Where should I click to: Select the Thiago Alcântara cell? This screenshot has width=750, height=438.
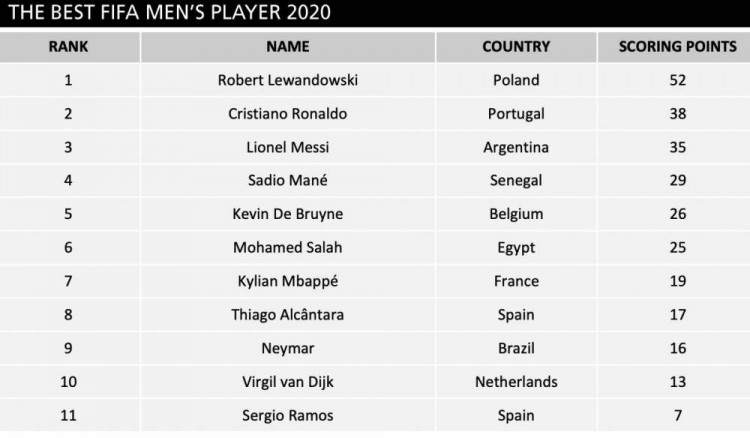pos(287,315)
